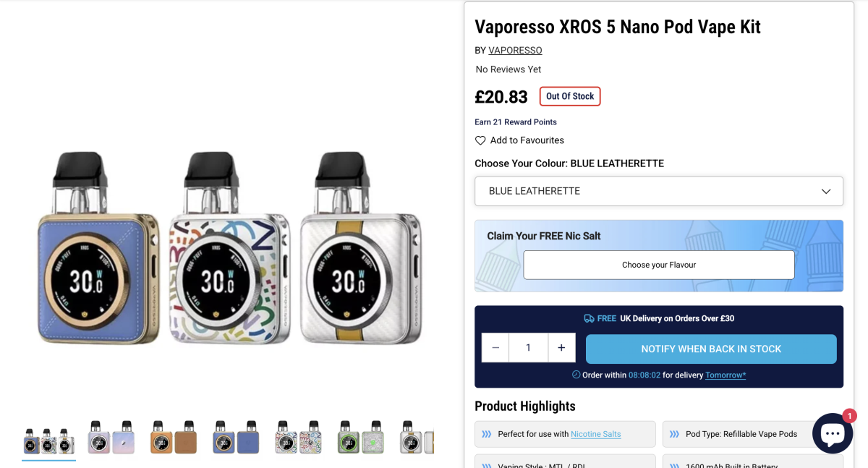868x468 pixels.
Task: Click the heart icon to Add to Favourites
Action: [479, 140]
